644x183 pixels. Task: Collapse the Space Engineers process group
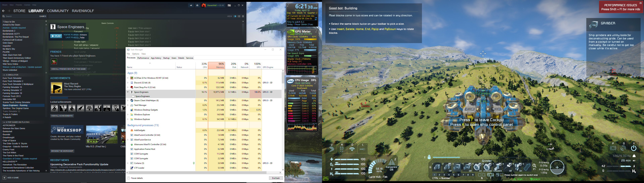tap(128, 92)
